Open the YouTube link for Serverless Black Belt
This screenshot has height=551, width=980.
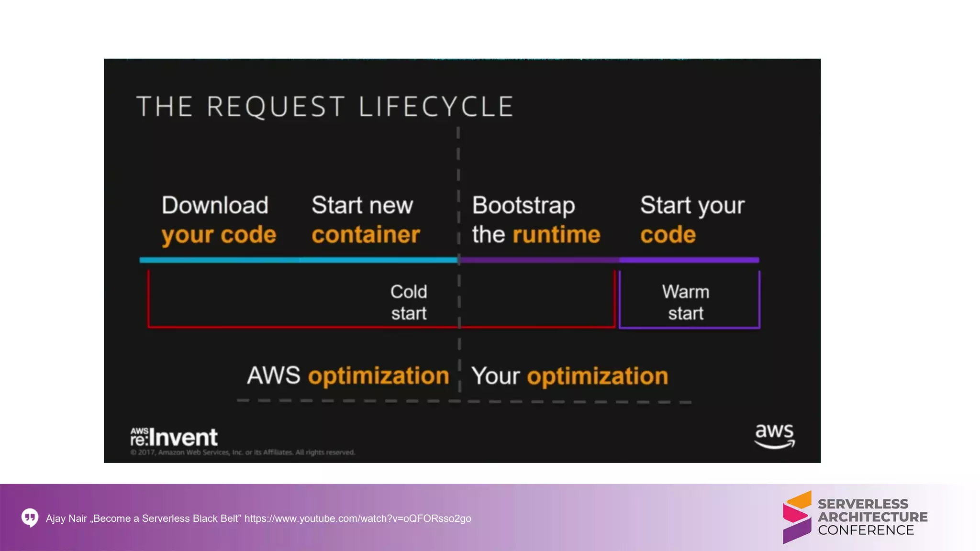click(357, 518)
